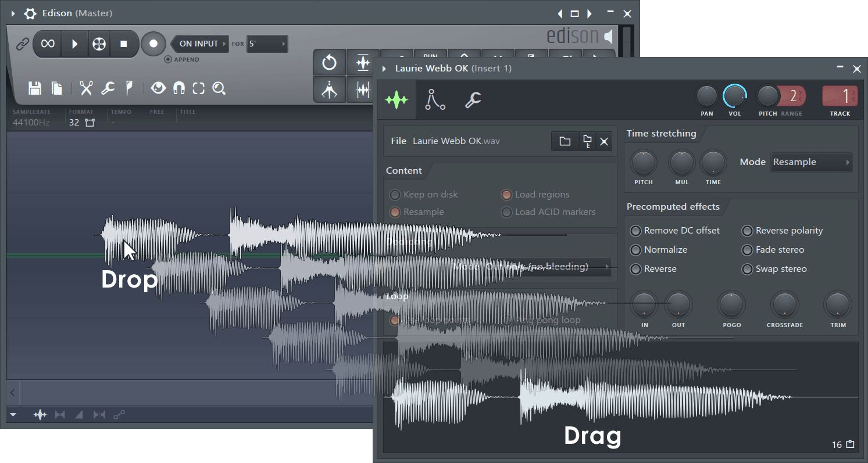Enable Load ACID markers option
The width and height of the screenshot is (868, 463).
point(548,212)
